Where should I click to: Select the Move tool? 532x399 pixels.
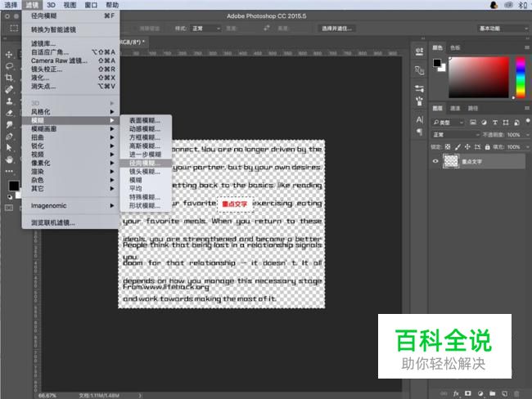point(9,54)
